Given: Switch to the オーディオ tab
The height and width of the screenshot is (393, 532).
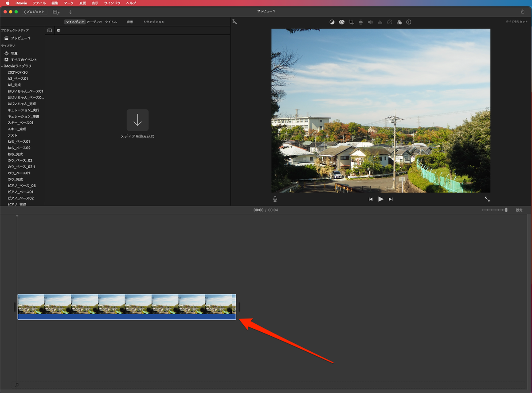Looking at the screenshot, I should click(94, 22).
